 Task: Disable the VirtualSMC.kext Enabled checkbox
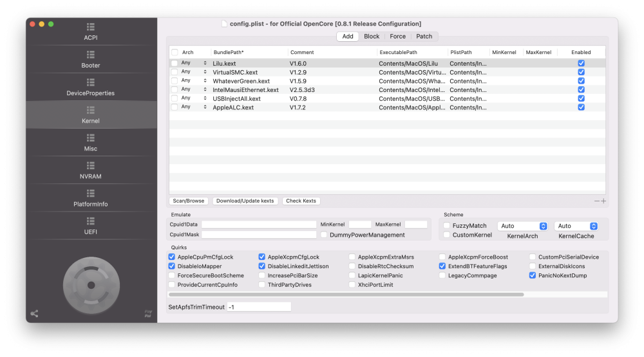tap(581, 72)
